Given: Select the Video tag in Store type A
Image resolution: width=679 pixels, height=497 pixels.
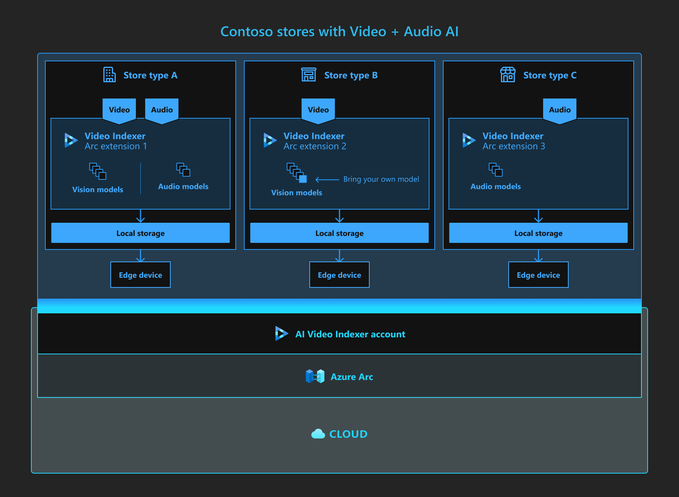Looking at the screenshot, I should (119, 110).
